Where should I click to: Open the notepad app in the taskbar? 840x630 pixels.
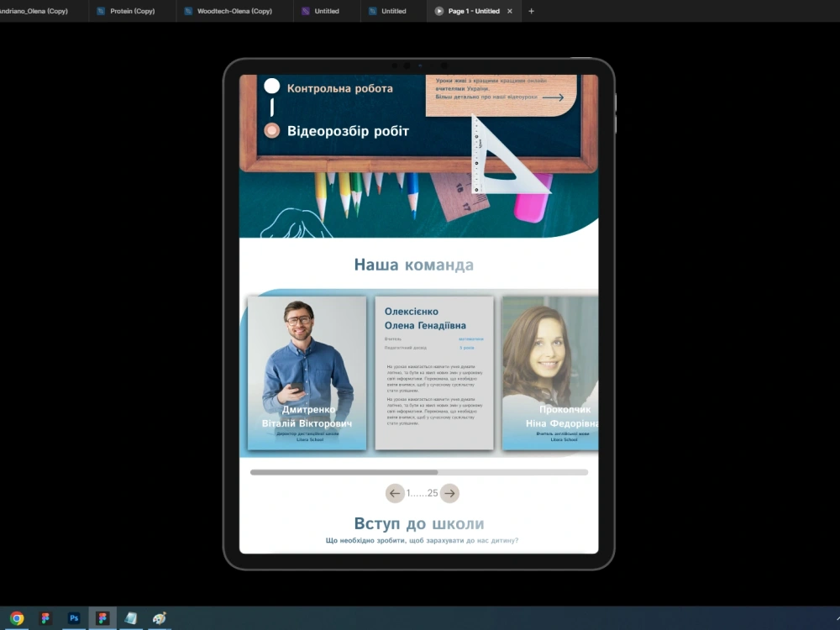(x=131, y=618)
